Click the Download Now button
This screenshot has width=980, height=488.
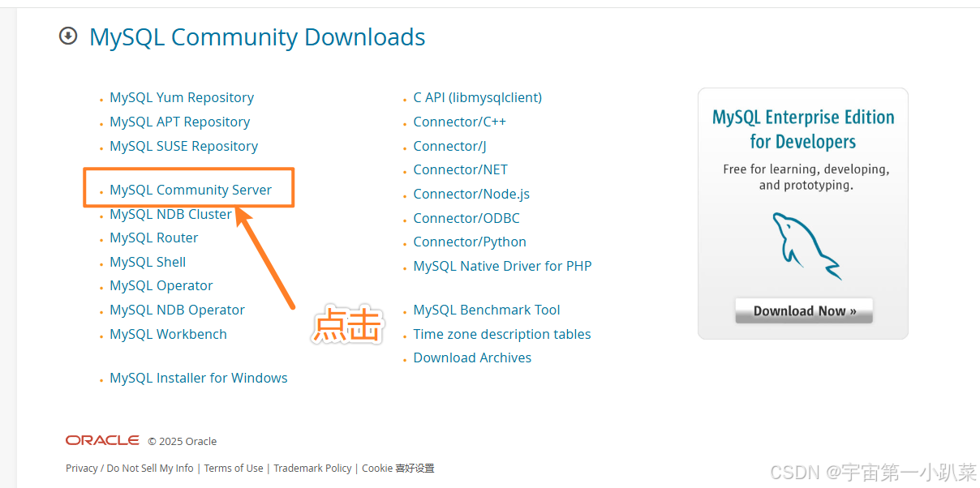[804, 310]
